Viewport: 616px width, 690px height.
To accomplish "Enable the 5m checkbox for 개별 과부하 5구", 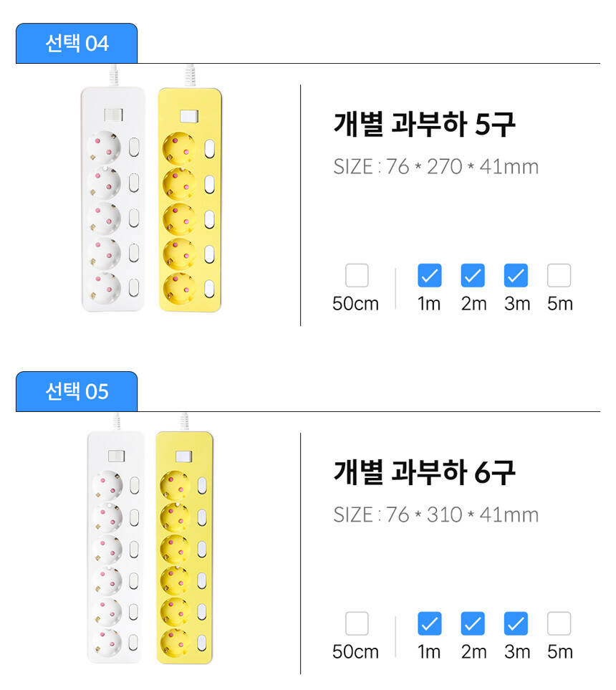I will click(559, 276).
